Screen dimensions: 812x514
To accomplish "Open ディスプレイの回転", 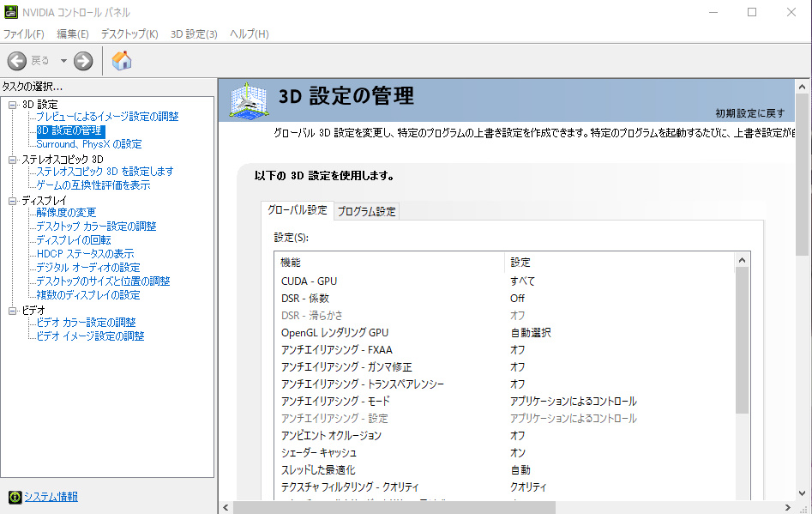I will tap(74, 240).
